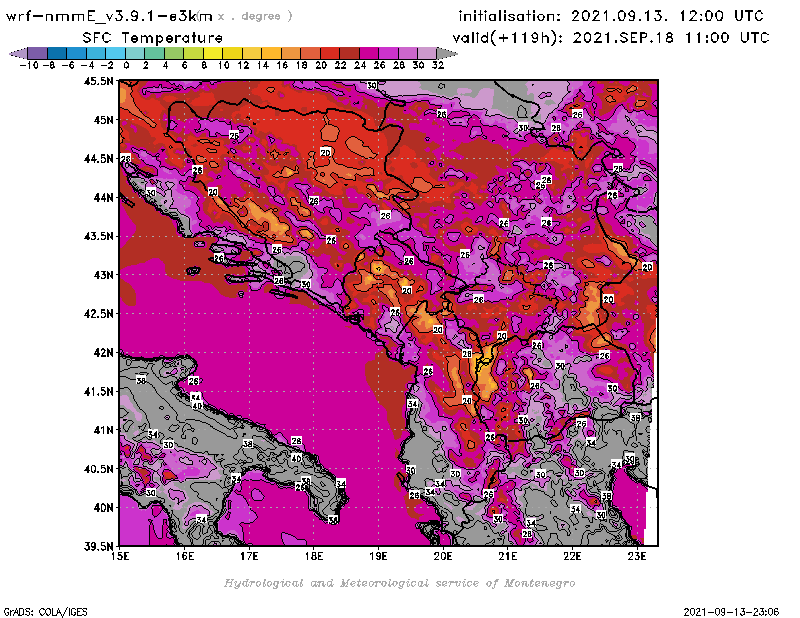Image resolution: width=800 pixels, height=618 pixels.
Task: Pick the yellow legend color between 8 and 10
Action: point(213,53)
